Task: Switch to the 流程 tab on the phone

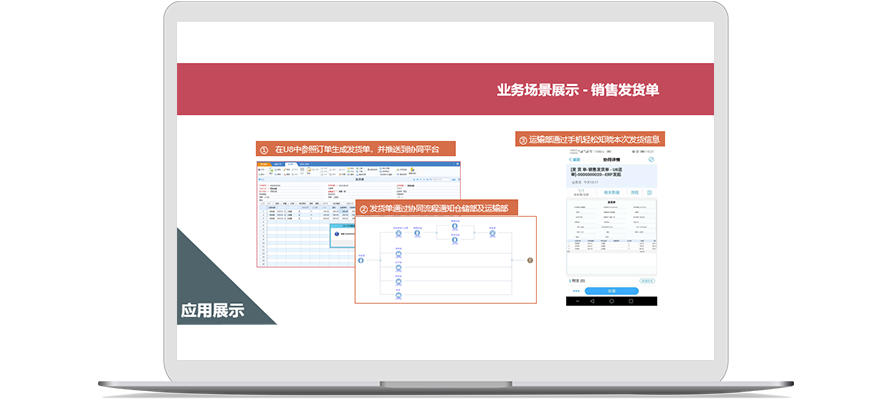Action: [633, 190]
